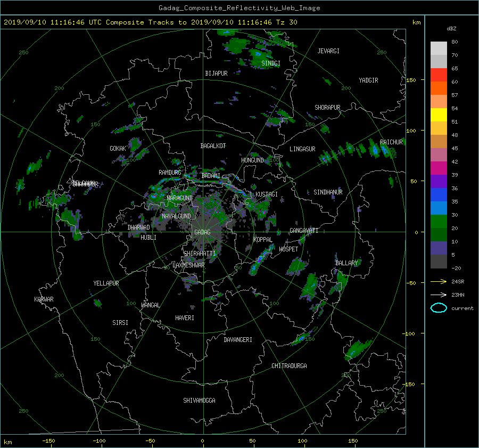Click the BIJAPUR city label
This screenshot has height=448, width=479.
(216, 74)
